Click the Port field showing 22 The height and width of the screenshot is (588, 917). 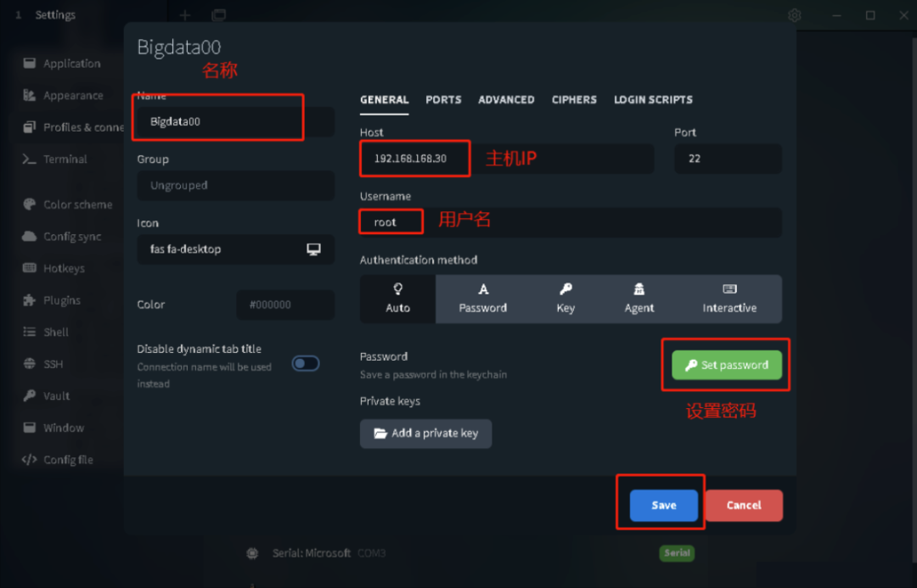(x=728, y=159)
